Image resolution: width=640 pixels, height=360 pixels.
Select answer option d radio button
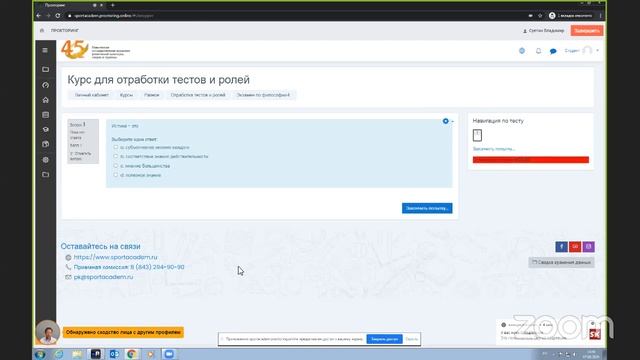click(x=116, y=175)
